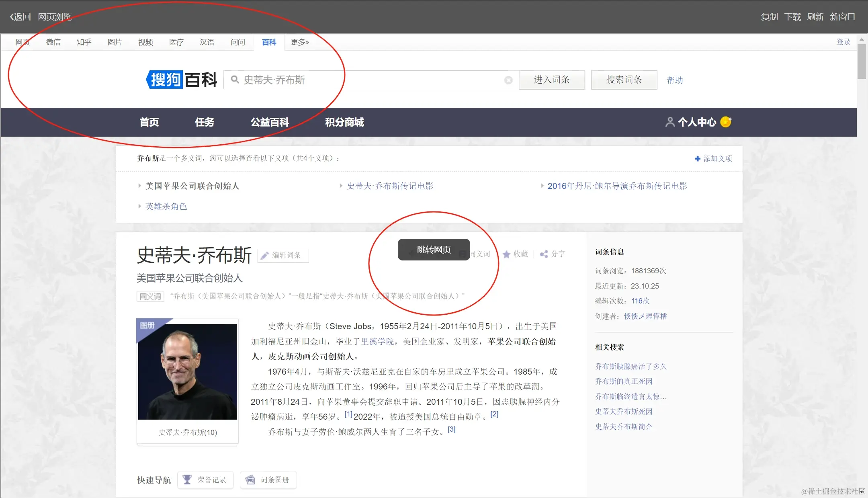868x498 pixels.
Task: Click 返回 back at the top left
Action: point(20,17)
